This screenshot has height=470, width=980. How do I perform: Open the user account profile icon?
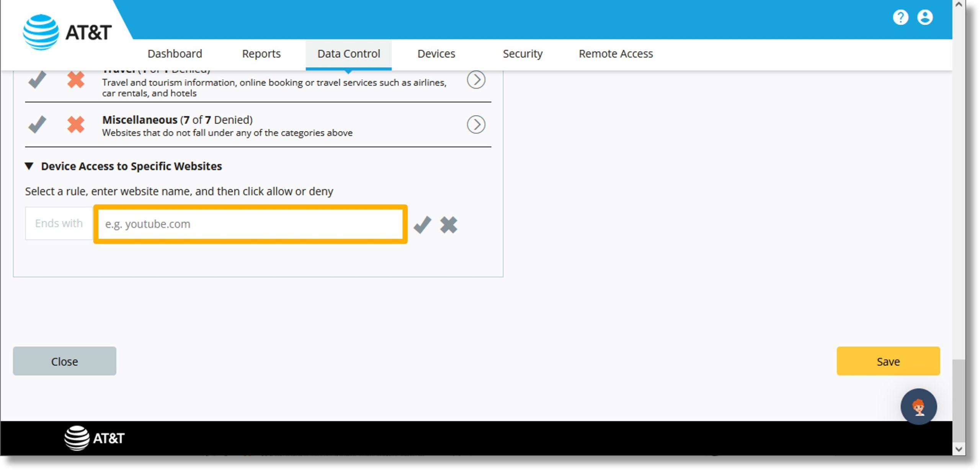pyautogui.click(x=925, y=17)
